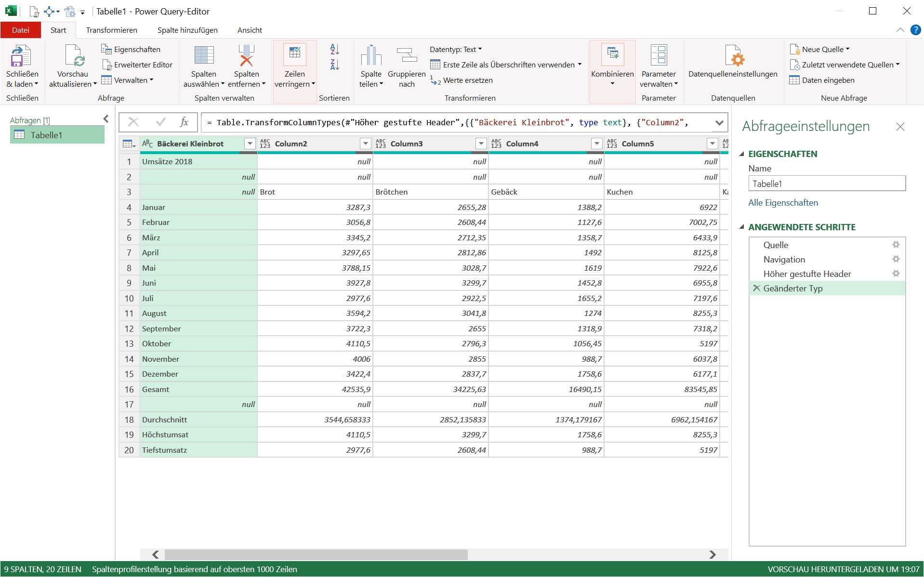Open settings gear for Quelle step
Viewport: 924px width, 577px height.
point(896,245)
